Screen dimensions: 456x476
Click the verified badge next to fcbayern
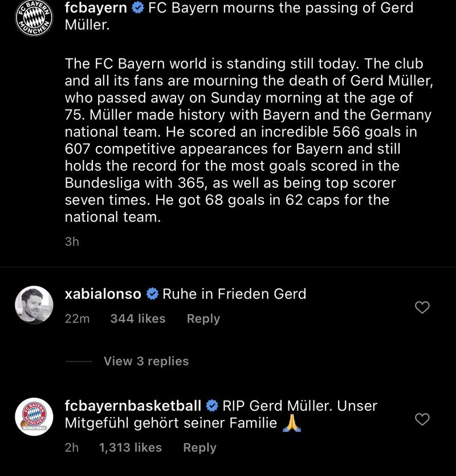[137, 9]
